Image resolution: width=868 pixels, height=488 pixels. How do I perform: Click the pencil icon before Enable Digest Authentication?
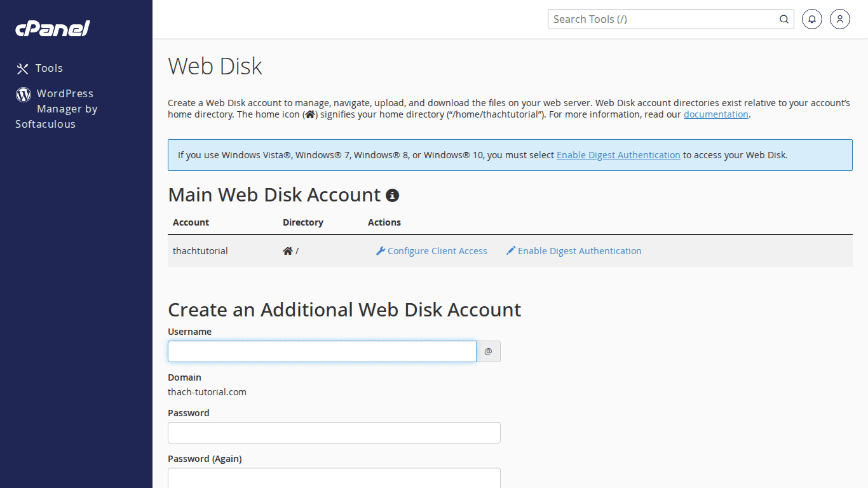pyautogui.click(x=510, y=250)
